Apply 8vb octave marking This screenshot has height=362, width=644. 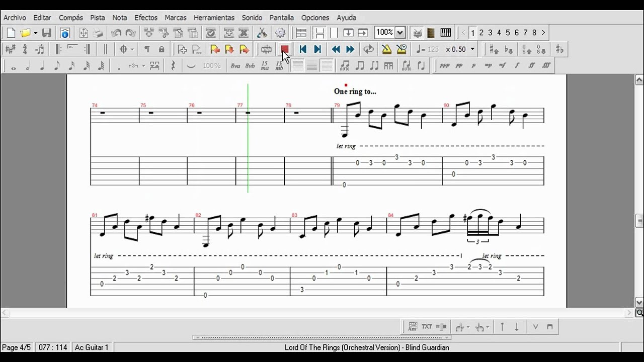250,66
